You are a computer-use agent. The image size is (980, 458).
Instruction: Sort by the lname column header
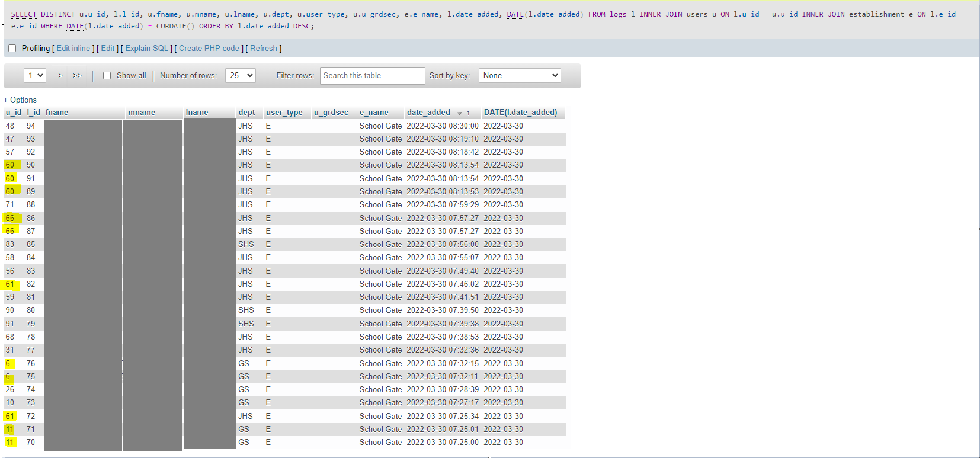pos(197,113)
